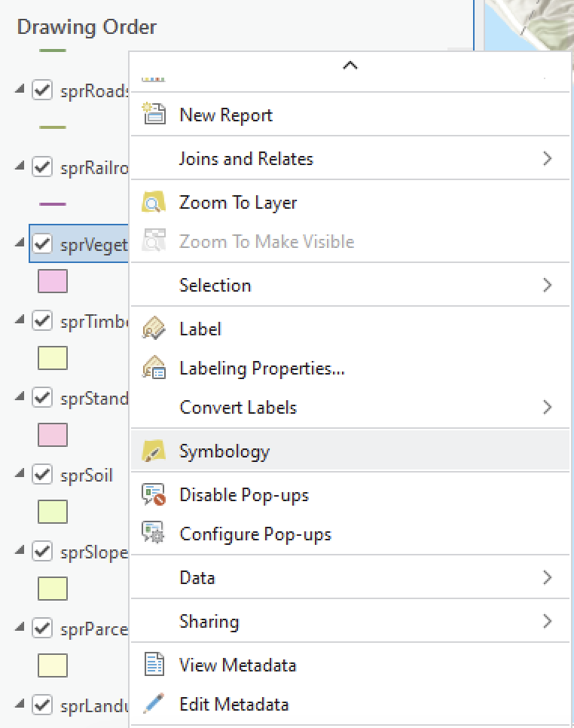The image size is (574, 728).
Task: Click the New Report icon
Action: pos(154,115)
